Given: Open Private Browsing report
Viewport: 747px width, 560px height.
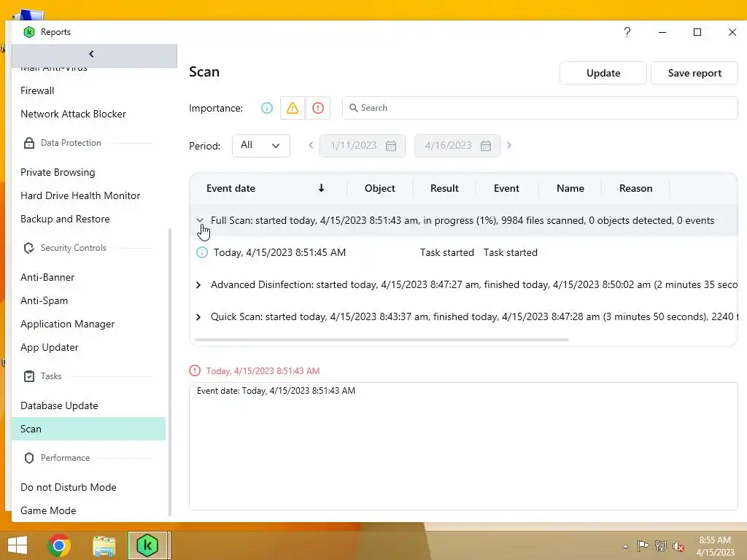Looking at the screenshot, I should point(58,172).
